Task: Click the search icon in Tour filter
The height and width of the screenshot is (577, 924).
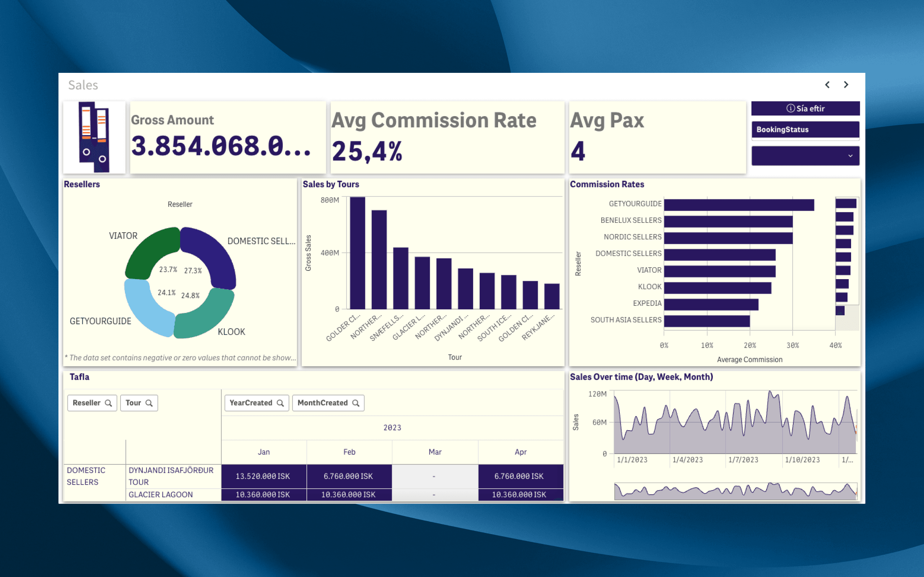Action: point(148,403)
